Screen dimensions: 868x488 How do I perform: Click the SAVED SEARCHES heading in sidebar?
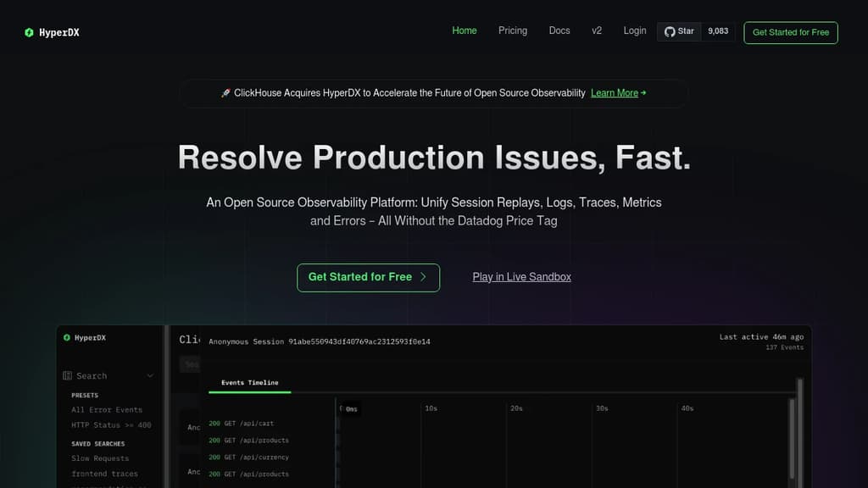coord(98,444)
